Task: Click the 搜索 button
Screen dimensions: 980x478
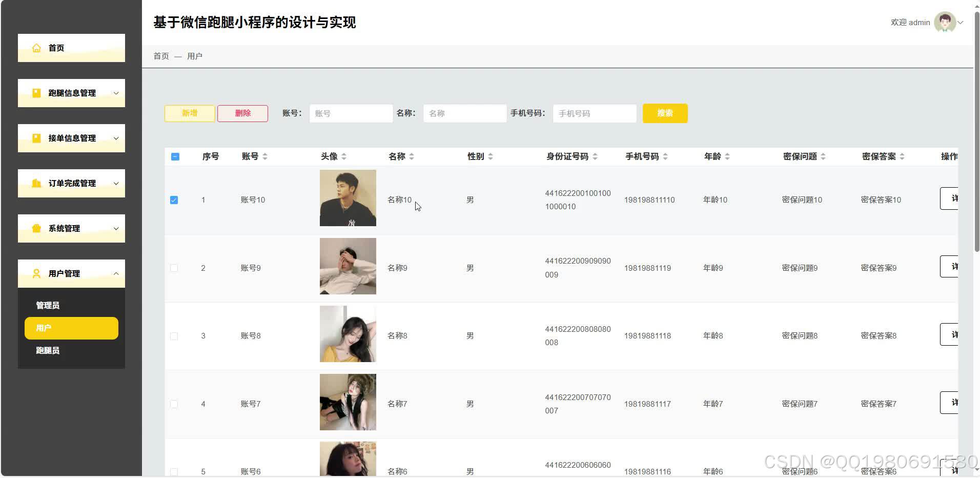Action: point(665,113)
